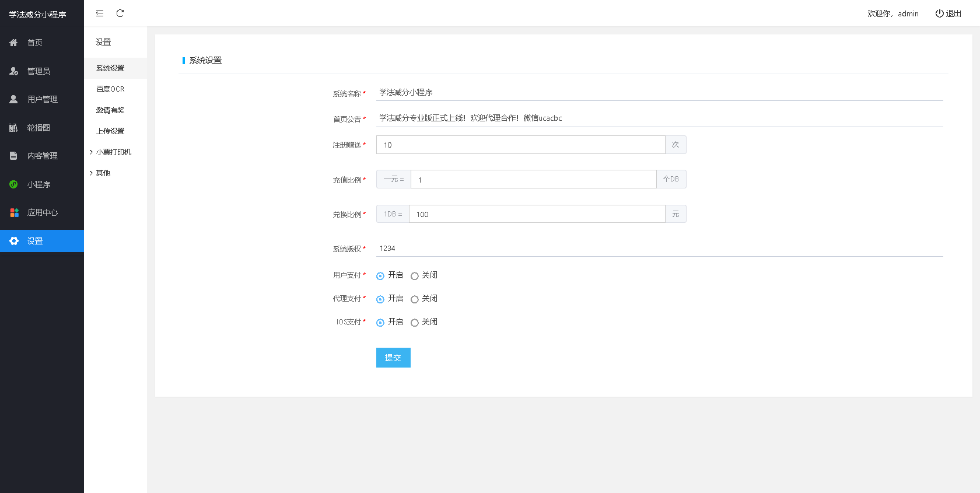980x493 pixels.
Task: Click the 用户管理 person icon
Action: pyautogui.click(x=13, y=99)
